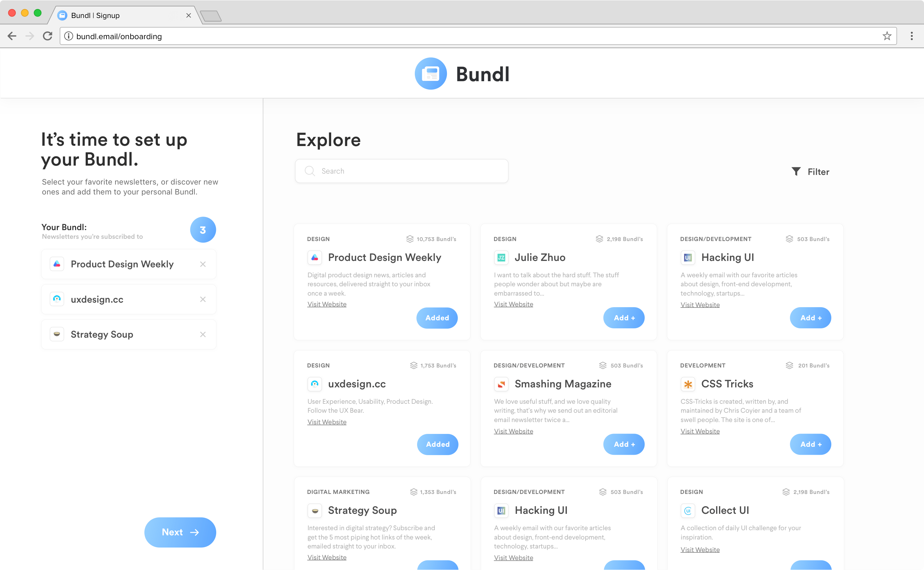Select the Bundl | Signup browser tab
This screenshot has height=570, width=924.
pyautogui.click(x=124, y=15)
